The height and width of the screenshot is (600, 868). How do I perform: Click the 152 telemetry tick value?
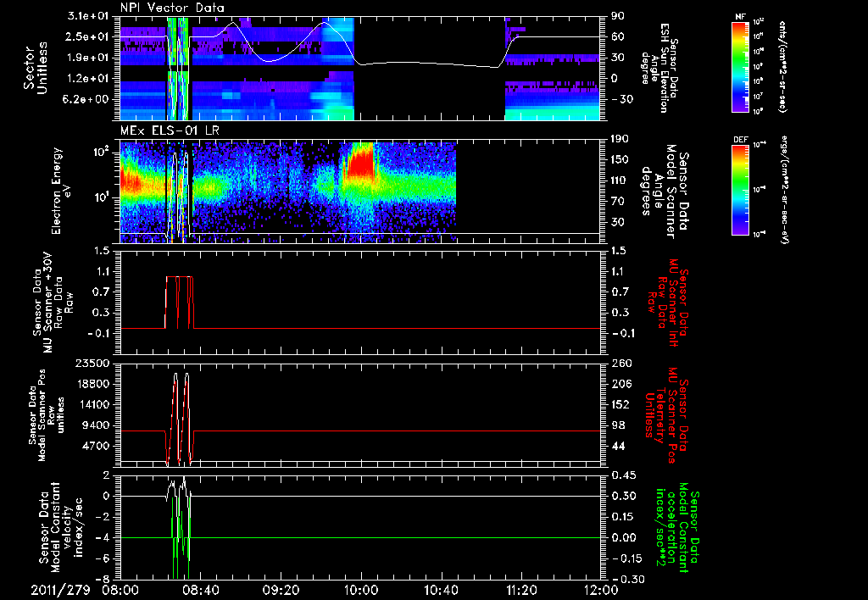click(x=620, y=404)
